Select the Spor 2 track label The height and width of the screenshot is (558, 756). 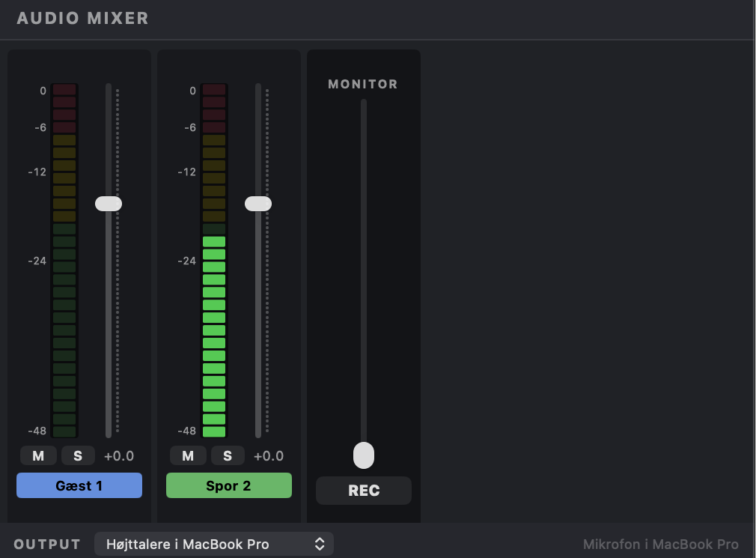pyautogui.click(x=229, y=485)
